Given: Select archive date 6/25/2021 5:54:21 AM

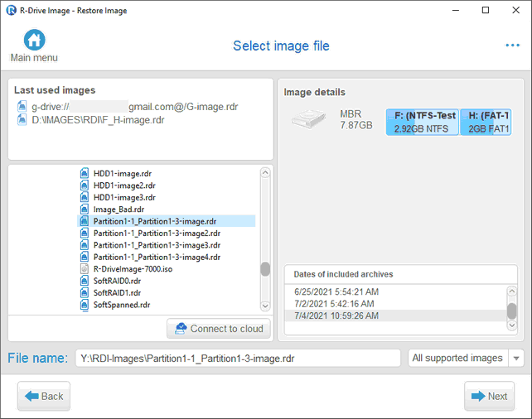Looking at the screenshot, I should pyautogui.click(x=336, y=291).
